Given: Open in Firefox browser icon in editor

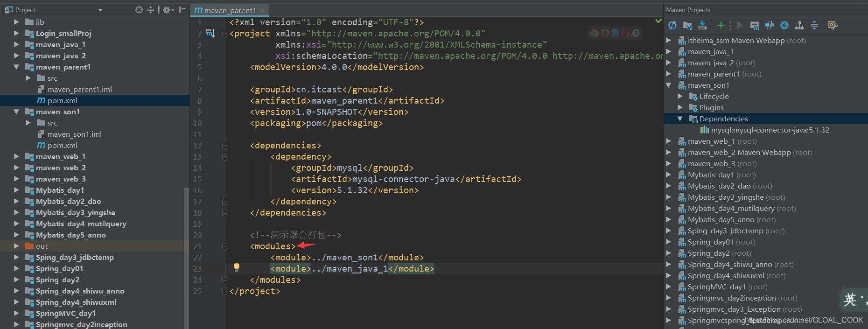Looking at the screenshot, I should [x=605, y=33].
